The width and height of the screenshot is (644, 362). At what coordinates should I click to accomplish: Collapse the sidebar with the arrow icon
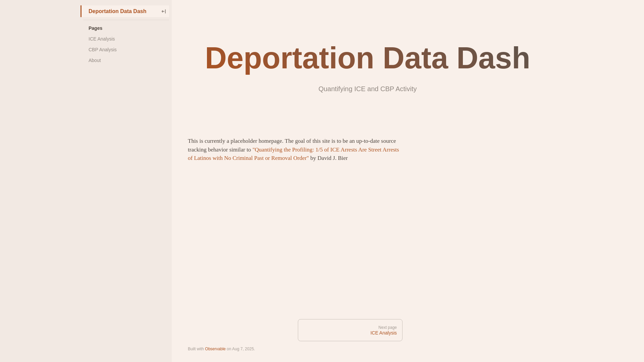pos(164,11)
